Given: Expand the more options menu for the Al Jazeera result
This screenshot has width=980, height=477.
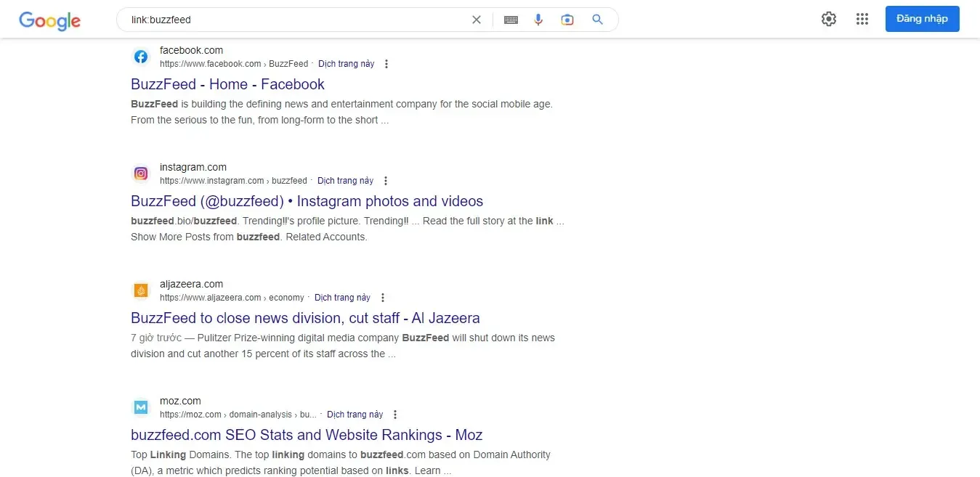Looking at the screenshot, I should pyautogui.click(x=383, y=298).
